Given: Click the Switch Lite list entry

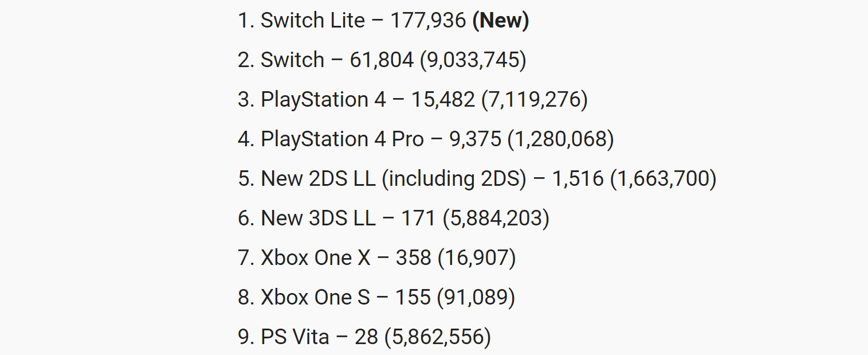Looking at the screenshot, I should [x=383, y=21].
